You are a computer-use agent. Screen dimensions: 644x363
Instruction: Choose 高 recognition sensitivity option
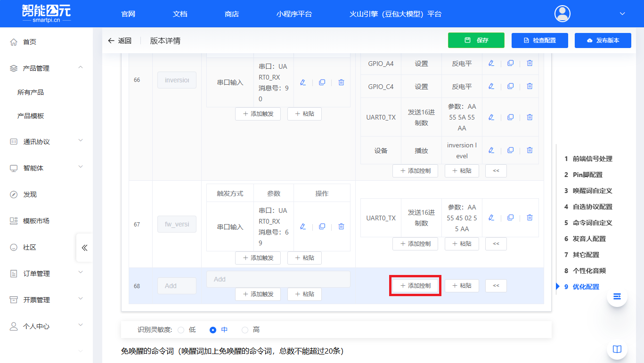point(245,330)
